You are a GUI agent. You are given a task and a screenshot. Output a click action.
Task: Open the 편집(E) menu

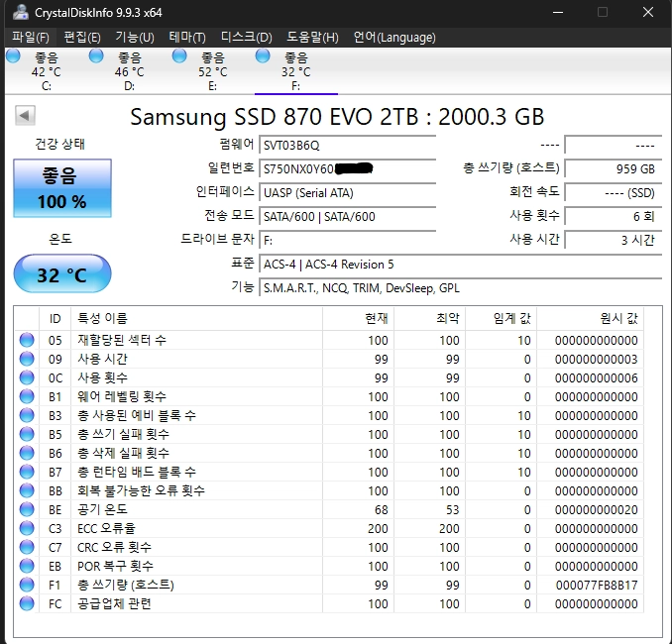[82, 38]
